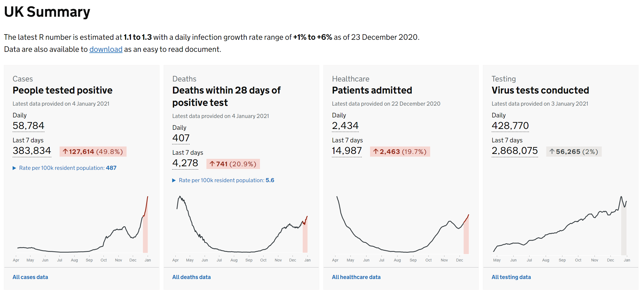The image size is (644, 293).
Task: Click the deaths increase badge 741 (20.9%)
Action: [x=233, y=164]
